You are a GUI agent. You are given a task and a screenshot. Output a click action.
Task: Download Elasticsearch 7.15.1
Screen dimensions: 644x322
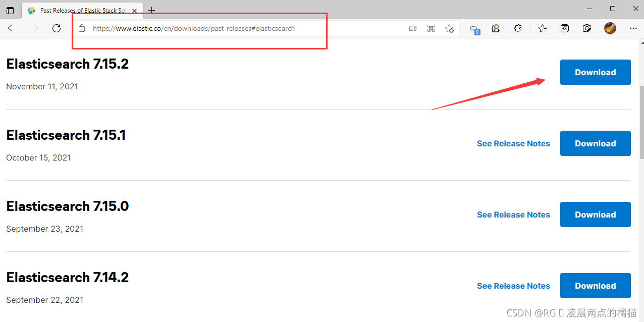(595, 143)
